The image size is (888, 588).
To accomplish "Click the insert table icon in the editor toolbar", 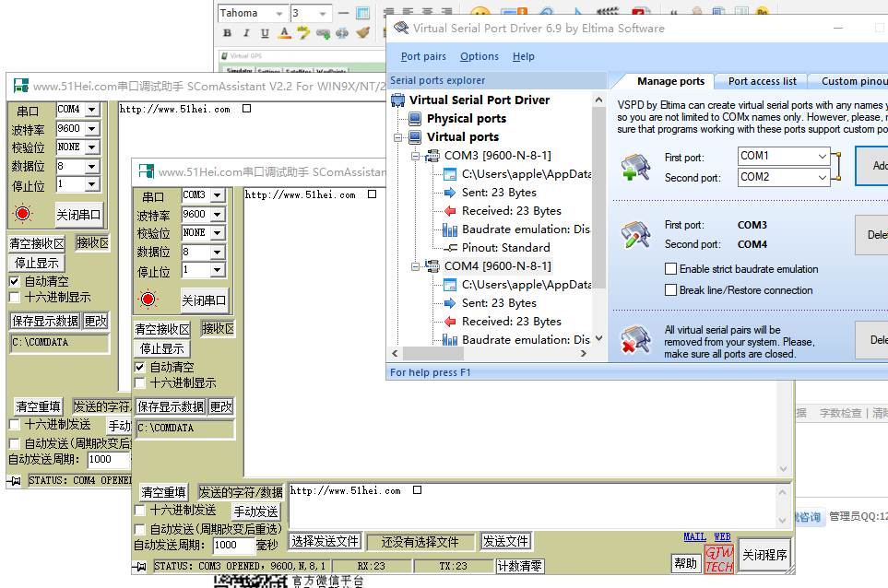I will 363,13.
